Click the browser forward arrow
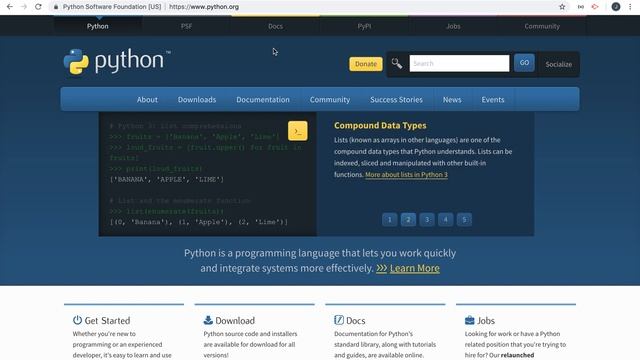 24,7
